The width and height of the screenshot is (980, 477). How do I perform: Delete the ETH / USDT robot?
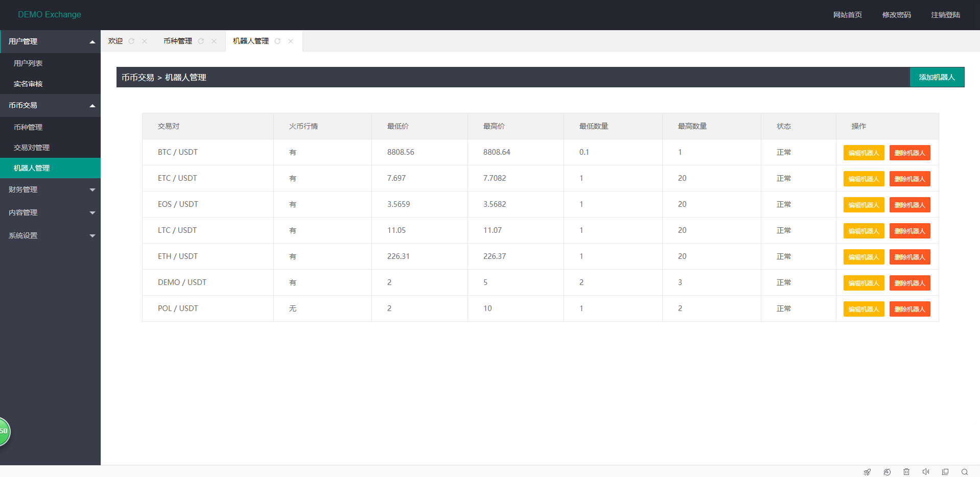click(x=910, y=257)
